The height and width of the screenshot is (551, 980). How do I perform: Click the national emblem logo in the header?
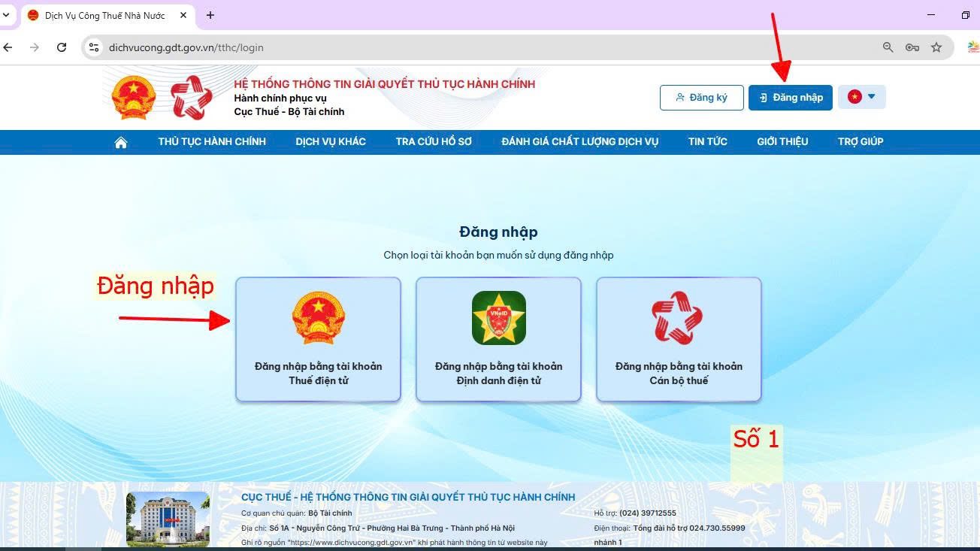click(134, 98)
